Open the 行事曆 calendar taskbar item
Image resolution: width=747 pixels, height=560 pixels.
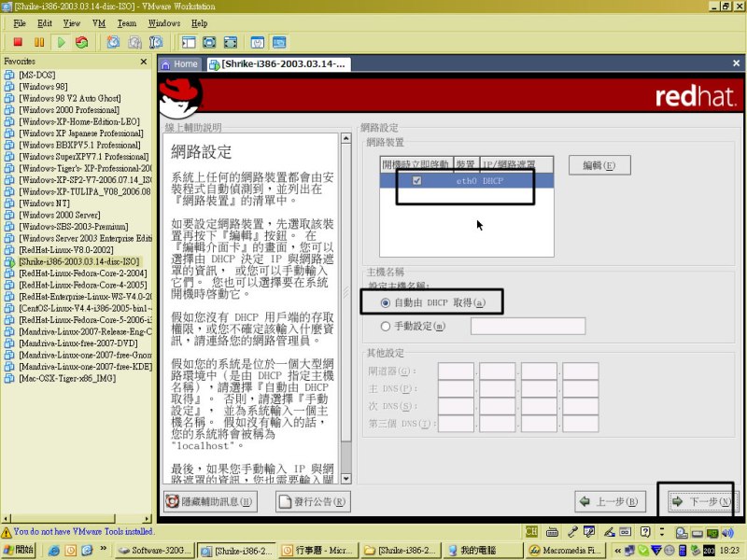tap(317, 551)
